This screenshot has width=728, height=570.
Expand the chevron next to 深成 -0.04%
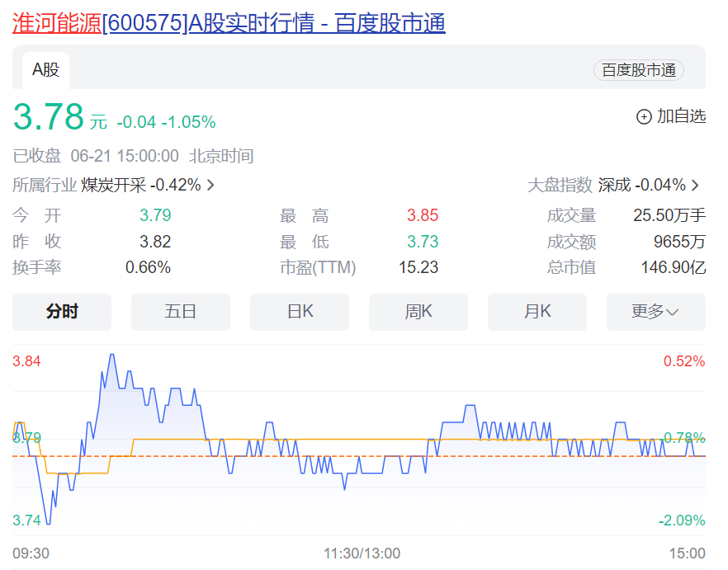coord(695,186)
